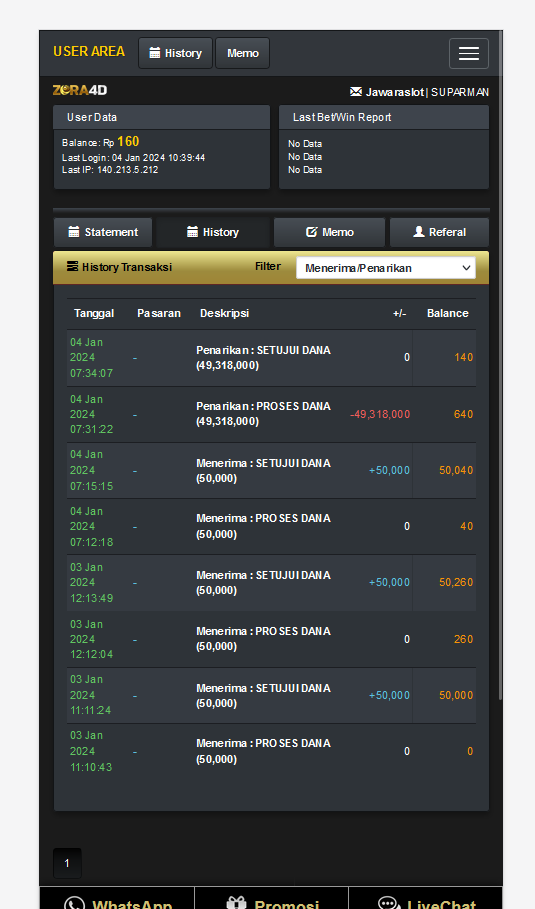Click the balance value 640

pyautogui.click(x=464, y=414)
